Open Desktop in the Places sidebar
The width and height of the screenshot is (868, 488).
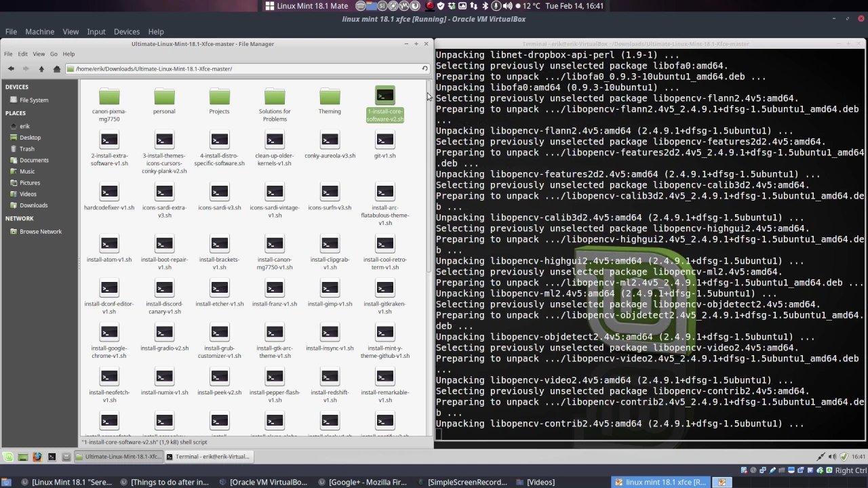click(x=30, y=138)
